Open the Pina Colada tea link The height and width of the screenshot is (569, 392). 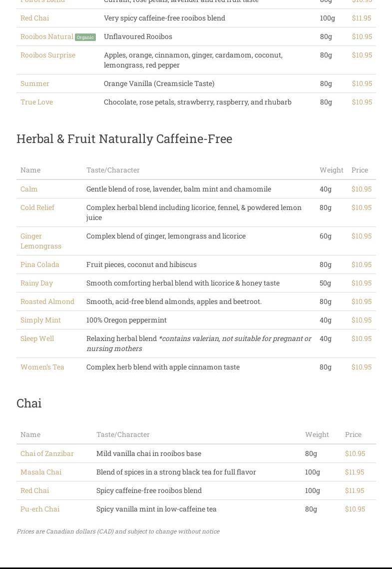pyautogui.click(x=40, y=264)
